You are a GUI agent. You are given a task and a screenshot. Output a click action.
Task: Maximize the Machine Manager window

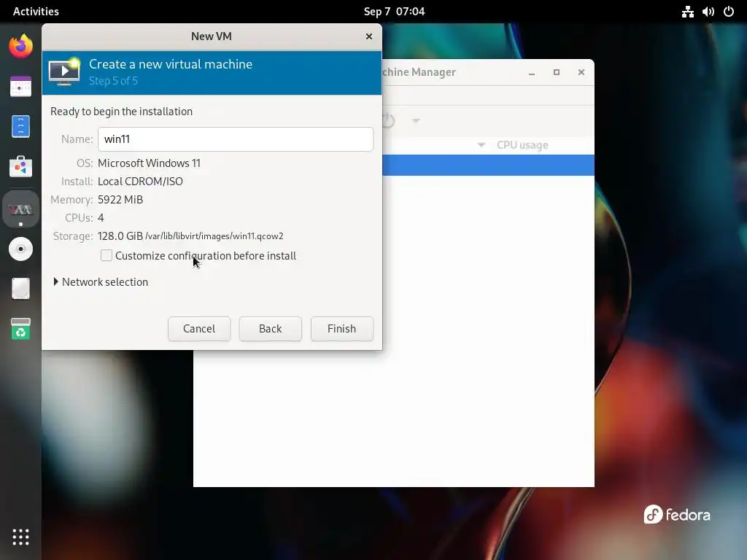coord(556,72)
